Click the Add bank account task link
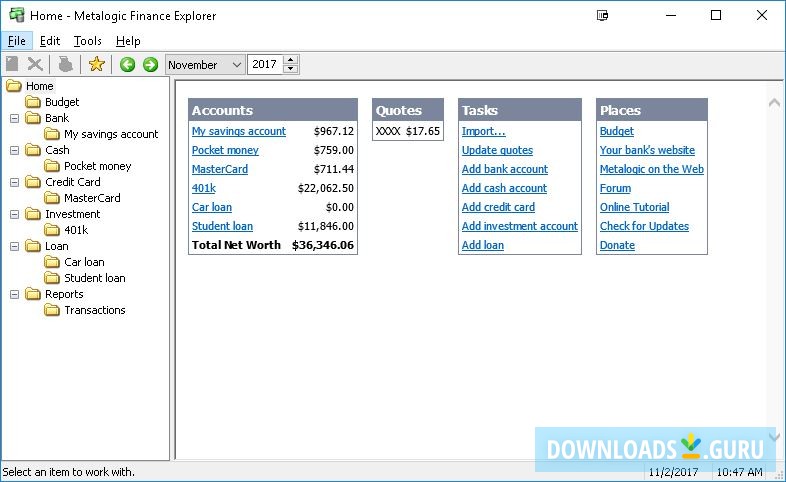This screenshot has height=482, width=786. [x=504, y=169]
